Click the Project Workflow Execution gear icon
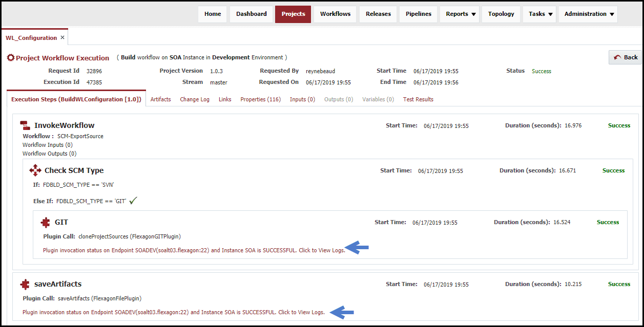644x327 pixels. 10,58
